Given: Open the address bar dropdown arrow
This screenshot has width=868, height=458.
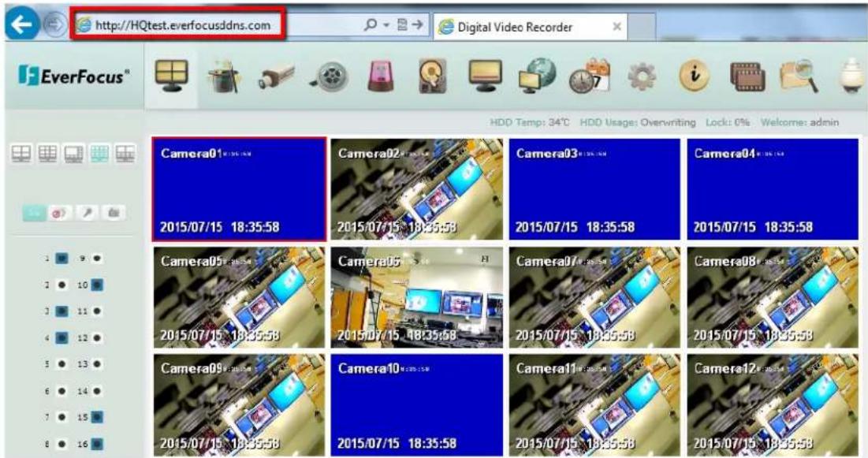Looking at the screenshot, I should pyautogui.click(x=386, y=25).
